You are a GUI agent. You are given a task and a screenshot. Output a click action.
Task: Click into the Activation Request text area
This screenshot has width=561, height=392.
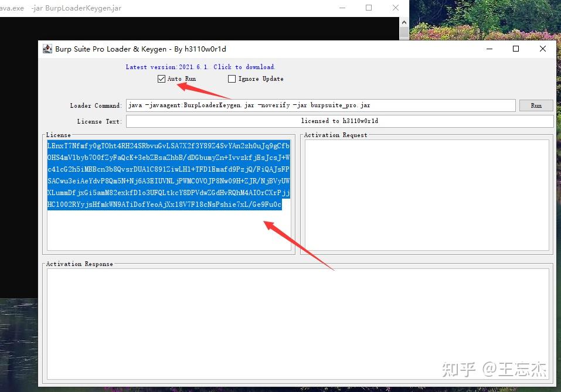pyautogui.click(x=427, y=195)
